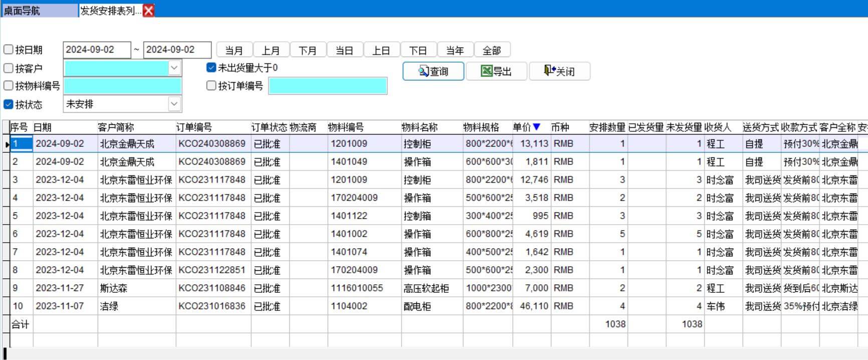Viewport: 868px width, 360px height.
Task: Click the 关闭 exit door button
Action: pyautogui.click(x=559, y=71)
